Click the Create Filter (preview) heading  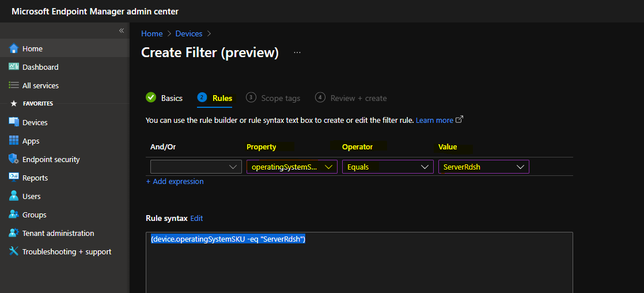tap(210, 52)
